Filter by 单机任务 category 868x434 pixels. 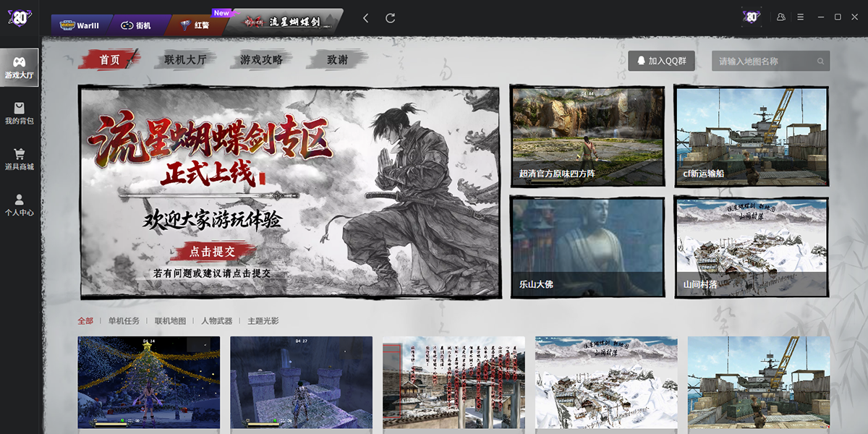tap(124, 321)
